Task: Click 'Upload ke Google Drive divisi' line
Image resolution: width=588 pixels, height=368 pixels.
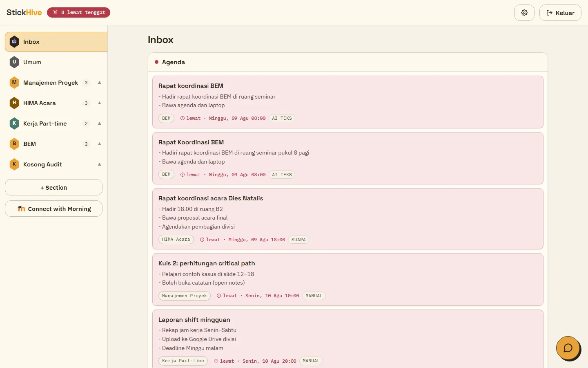Action: 197,339
